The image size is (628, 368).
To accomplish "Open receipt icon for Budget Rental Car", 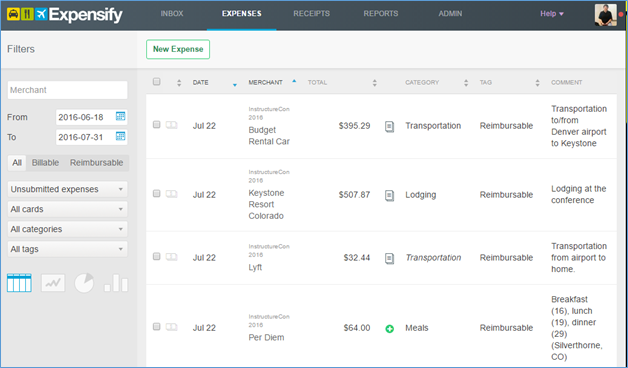I will [389, 127].
